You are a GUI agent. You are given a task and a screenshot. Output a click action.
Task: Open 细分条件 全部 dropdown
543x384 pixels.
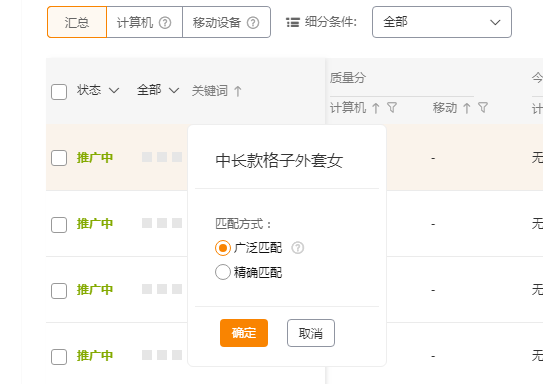(442, 22)
